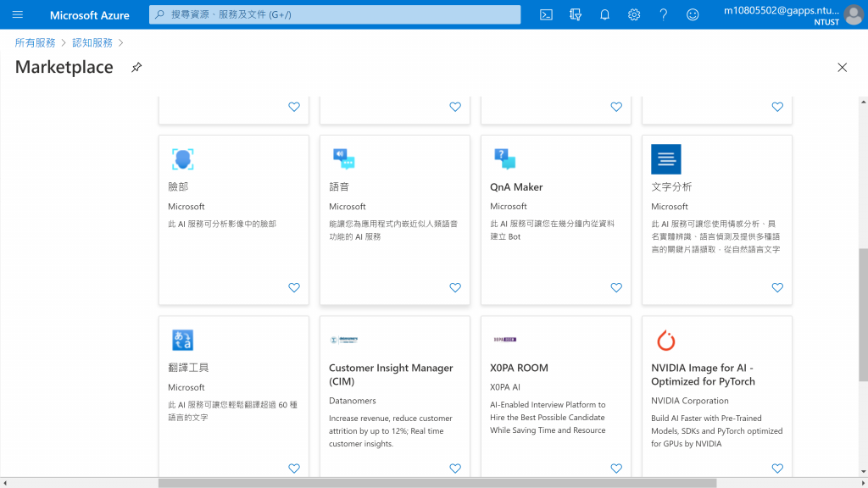Open the account avatar menu
Viewport: 868px width, 488px height.
854,15
